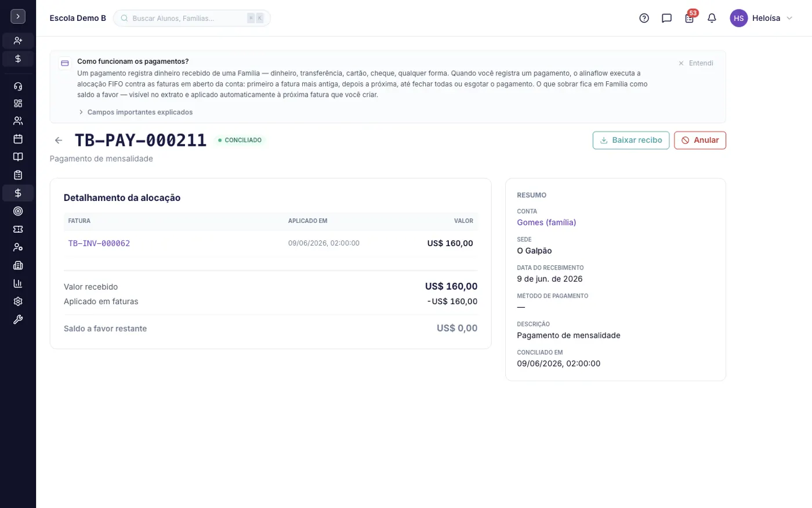Viewport: 812px width, 508px height.
Task: Open the Gomes (família) account link
Action: 546,222
